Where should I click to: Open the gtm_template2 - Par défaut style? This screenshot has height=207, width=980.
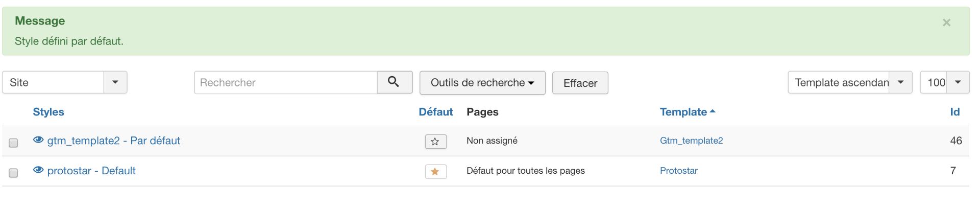pos(114,141)
